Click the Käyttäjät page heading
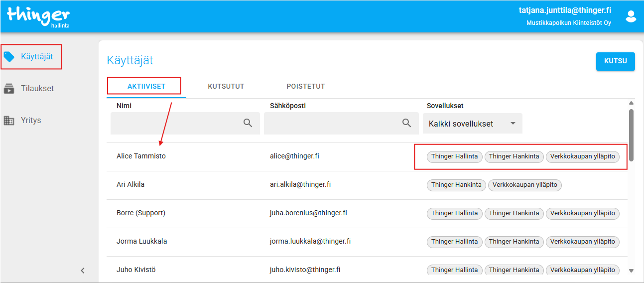The height and width of the screenshot is (283, 644). tap(130, 61)
